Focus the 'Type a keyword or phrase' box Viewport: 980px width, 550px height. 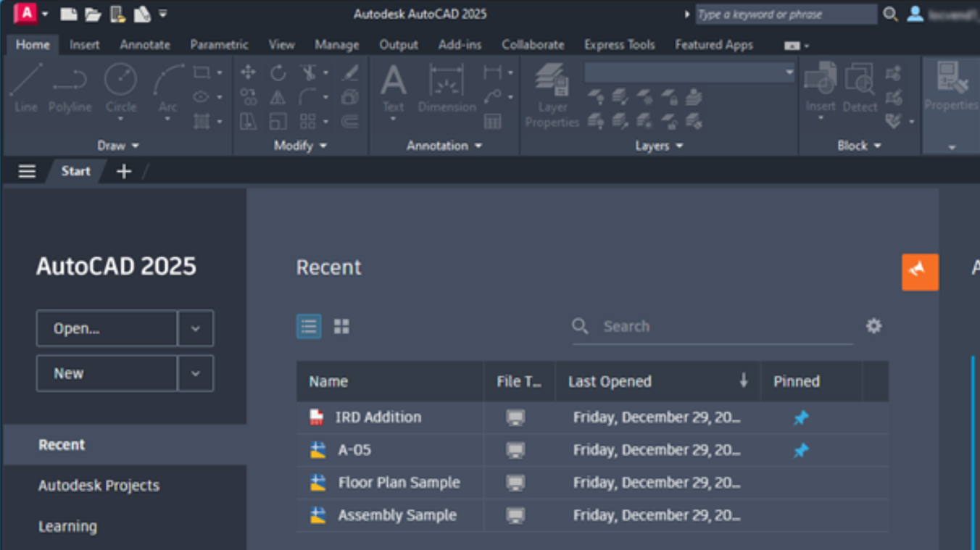tap(786, 14)
